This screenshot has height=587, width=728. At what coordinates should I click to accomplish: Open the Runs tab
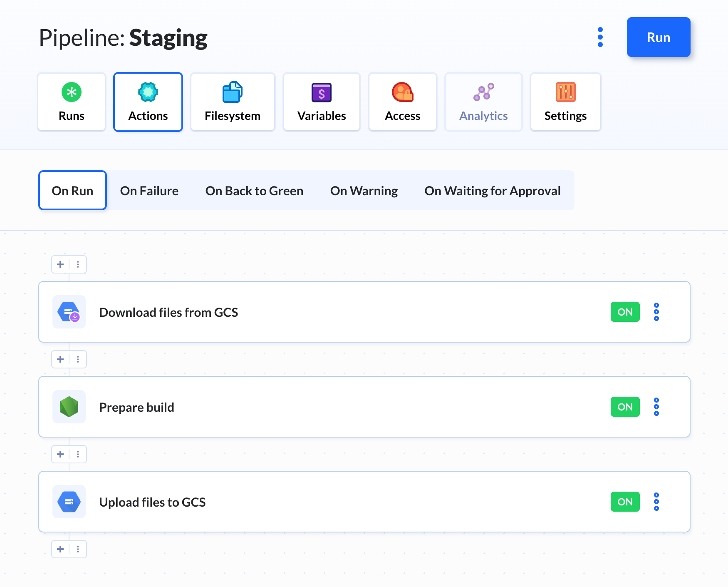pos(72,102)
